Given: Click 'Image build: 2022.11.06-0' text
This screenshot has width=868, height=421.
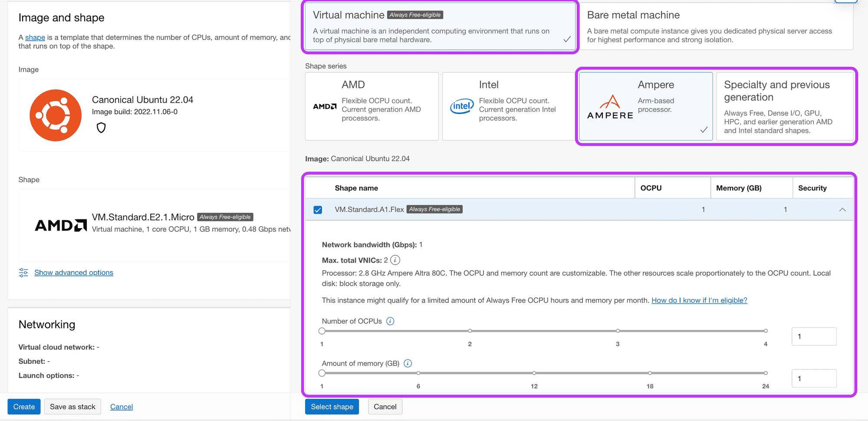Looking at the screenshot, I should coord(135,112).
